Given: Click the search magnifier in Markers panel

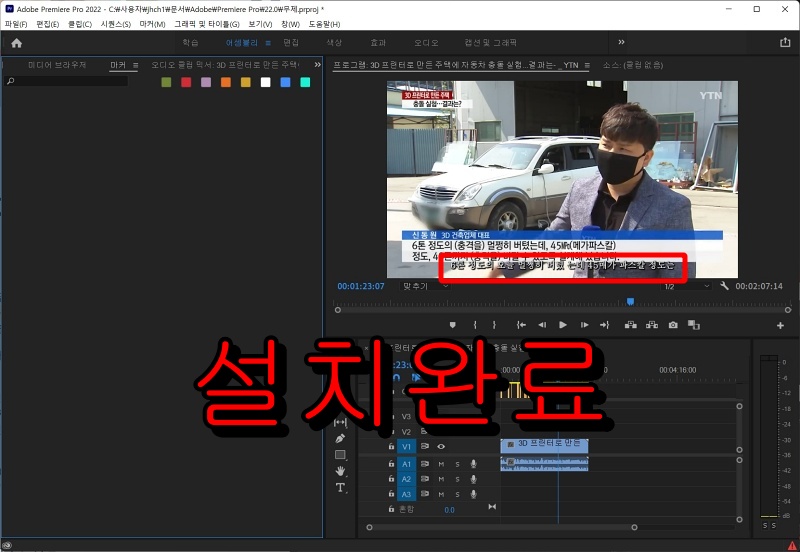Looking at the screenshot, I should point(11,81).
